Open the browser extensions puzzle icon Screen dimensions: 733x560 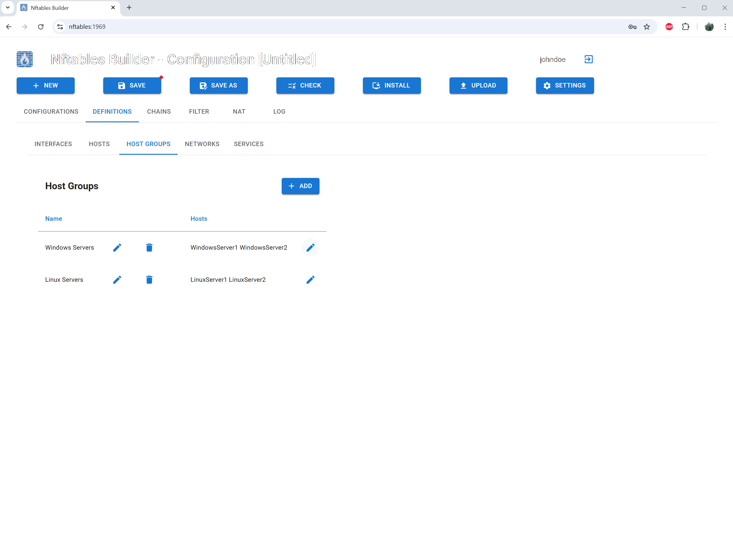pyautogui.click(x=686, y=27)
